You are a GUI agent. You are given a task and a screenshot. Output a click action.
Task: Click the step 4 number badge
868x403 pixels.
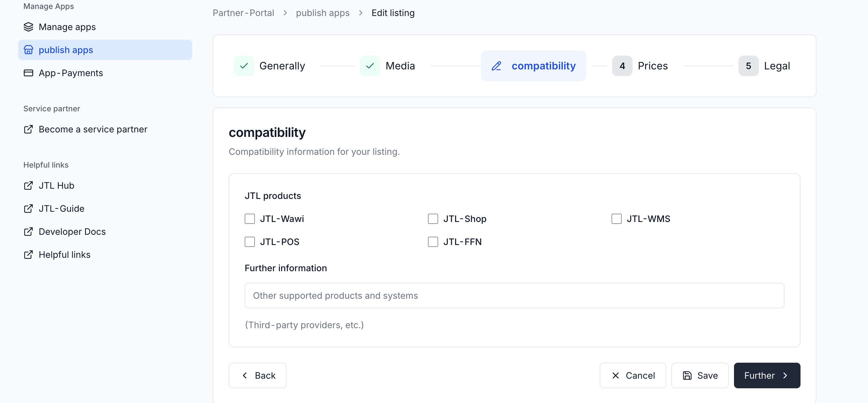pyautogui.click(x=622, y=66)
